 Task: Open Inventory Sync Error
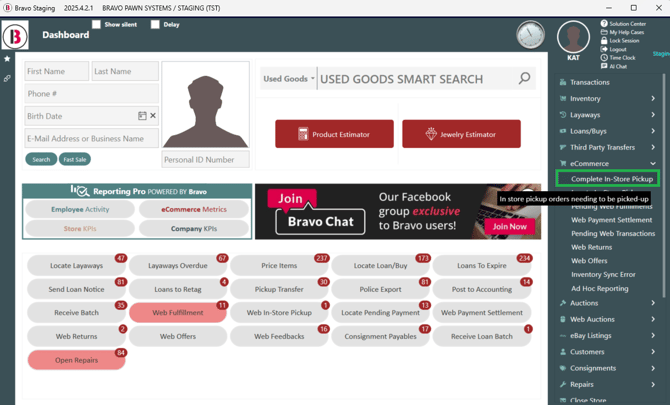[x=603, y=275]
